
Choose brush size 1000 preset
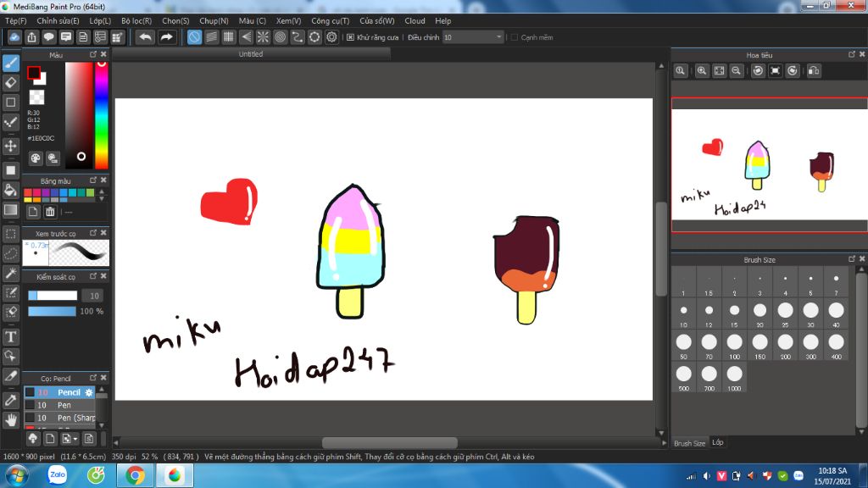tap(734, 377)
